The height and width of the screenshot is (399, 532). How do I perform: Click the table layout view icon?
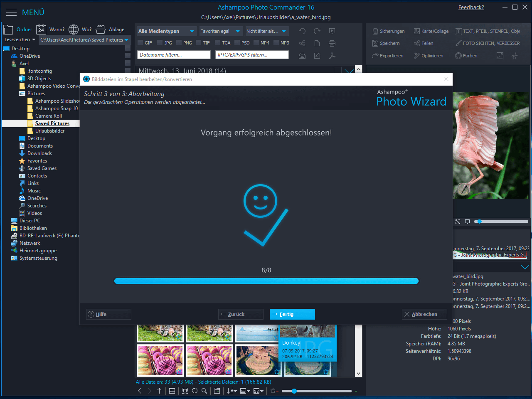coord(172,391)
